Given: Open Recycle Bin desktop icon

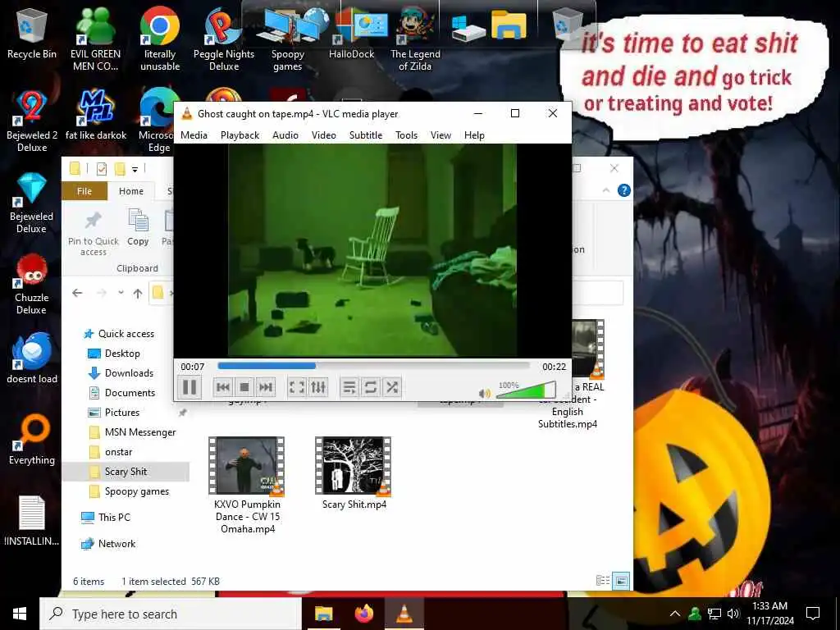Looking at the screenshot, I should pos(32,33).
